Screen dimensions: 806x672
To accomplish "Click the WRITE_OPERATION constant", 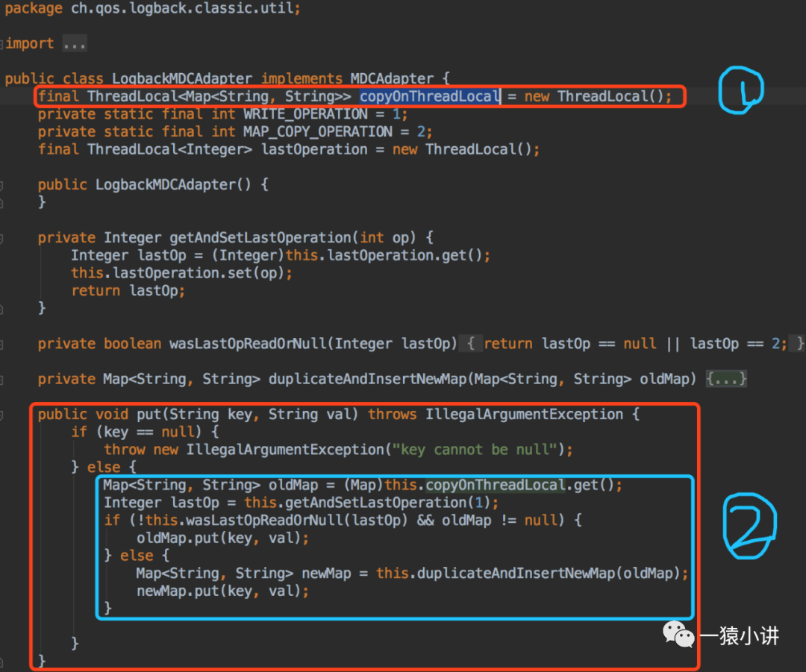I will tap(305, 114).
